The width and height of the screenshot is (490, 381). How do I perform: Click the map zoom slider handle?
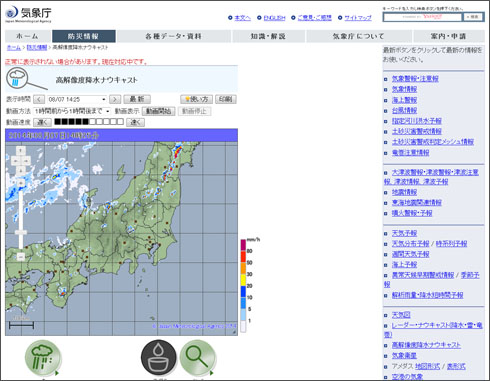pos(21,232)
